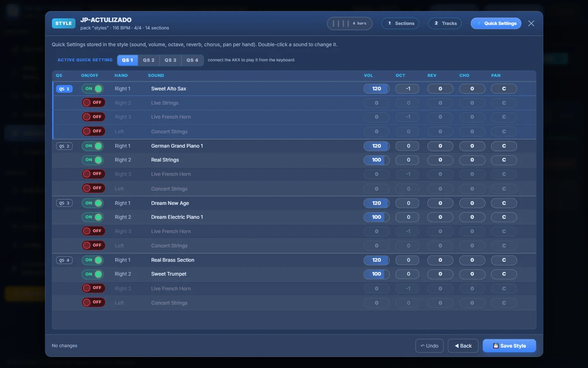588x368 pixels.
Task: Click the volume field for Sweet Trumpet
Action: click(376, 274)
